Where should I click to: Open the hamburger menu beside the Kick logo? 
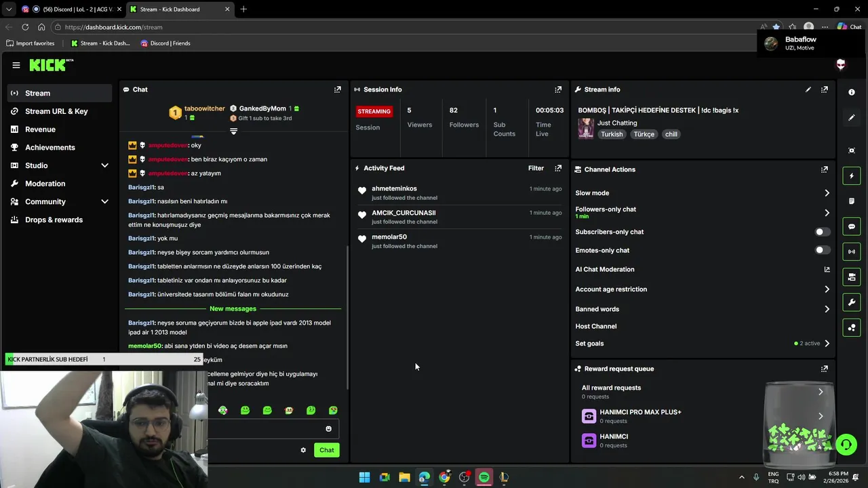16,65
